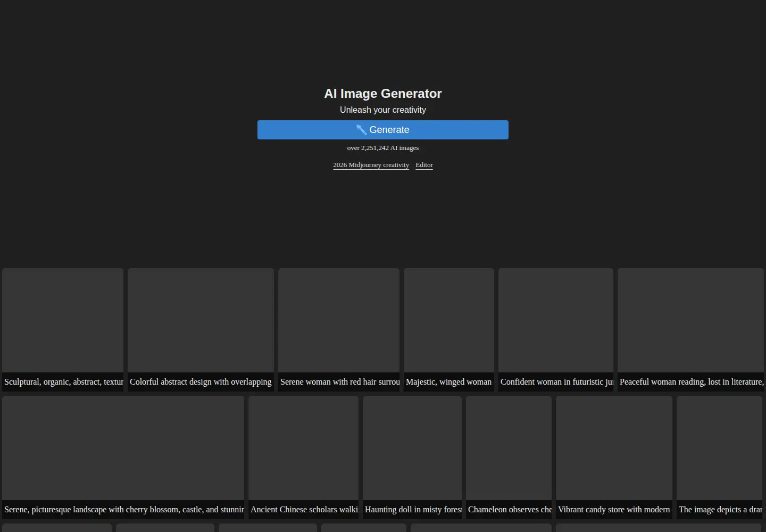
Task: Click the blue Generate button
Action: click(x=383, y=130)
